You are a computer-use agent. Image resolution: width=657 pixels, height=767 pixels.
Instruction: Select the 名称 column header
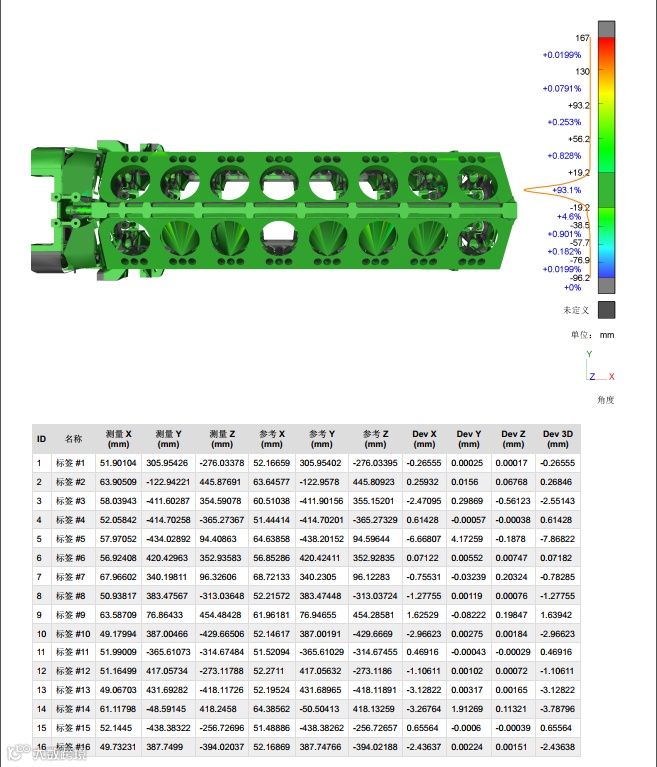pyautogui.click(x=73, y=439)
